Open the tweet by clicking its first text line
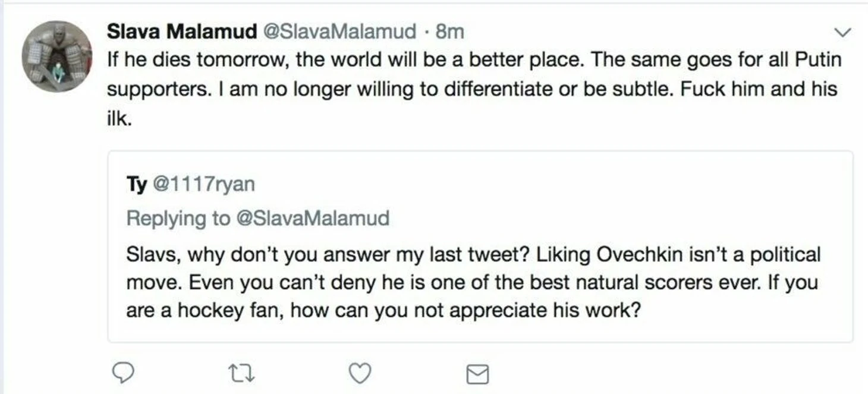This screenshot has width=868, height=394. point(416,60)
